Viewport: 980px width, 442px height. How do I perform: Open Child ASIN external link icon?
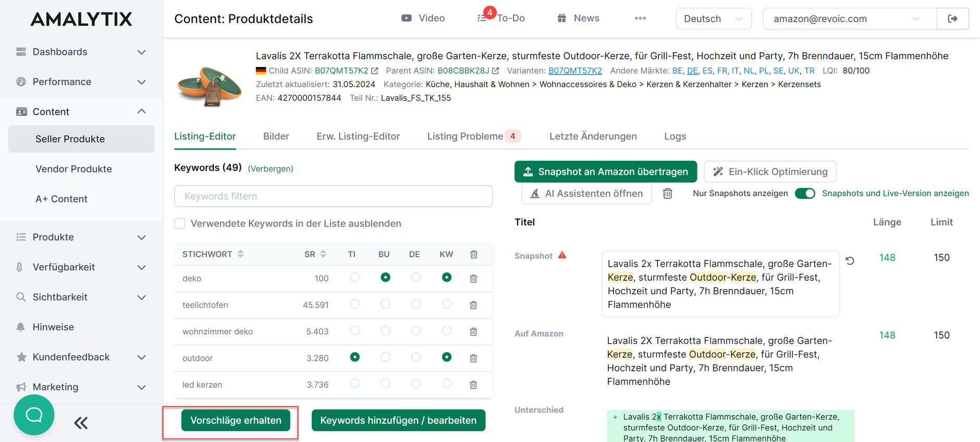click(x=374, y=70)
